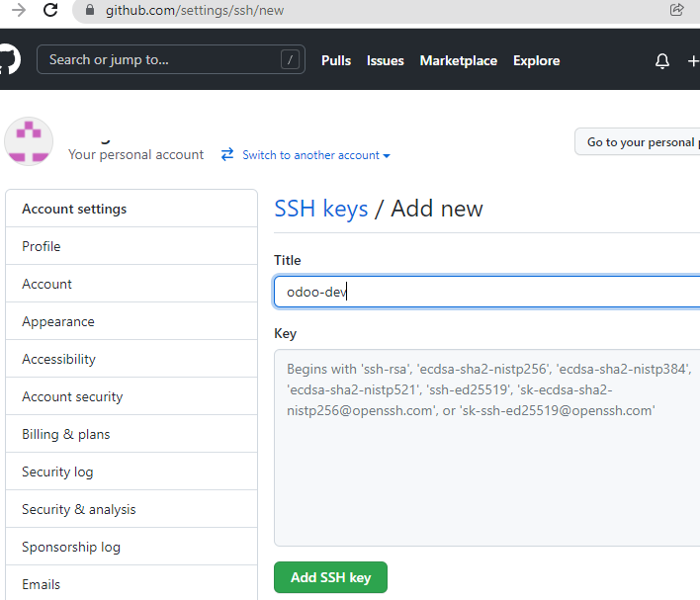
Task: Open Security log in sidebar
Action: click(131, 471)
